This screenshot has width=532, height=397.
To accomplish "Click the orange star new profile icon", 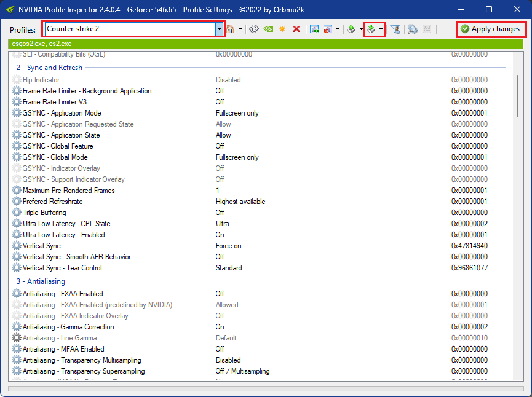I will click(x=282, y=29).
